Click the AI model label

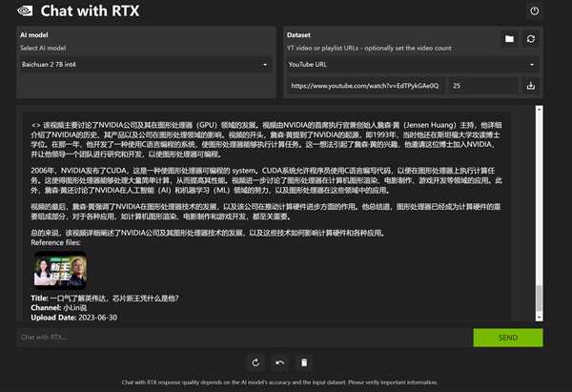click(34, 35)
